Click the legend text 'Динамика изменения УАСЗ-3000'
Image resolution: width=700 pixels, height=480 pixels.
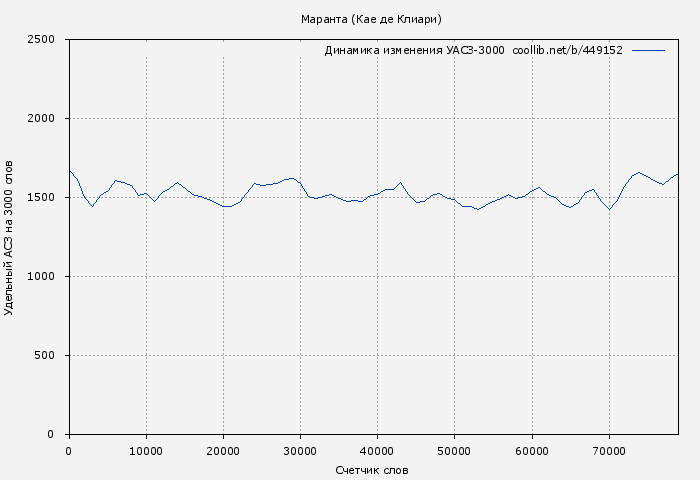point(414,50)
